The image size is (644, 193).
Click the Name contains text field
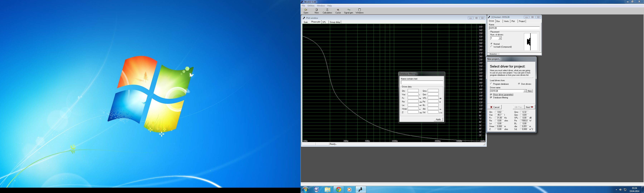point(422,82)
